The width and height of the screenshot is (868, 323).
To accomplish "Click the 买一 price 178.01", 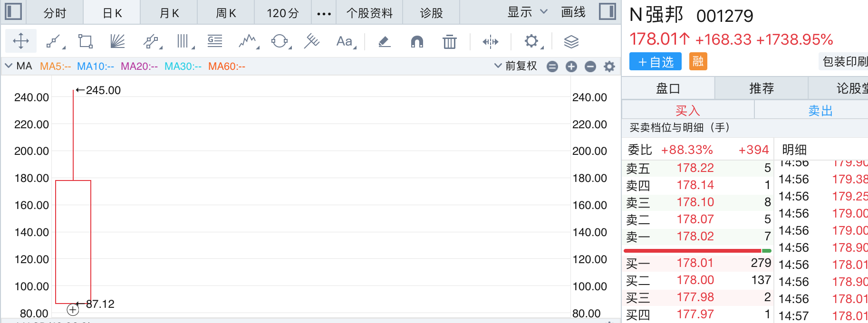I will click(x=695, y=263).
